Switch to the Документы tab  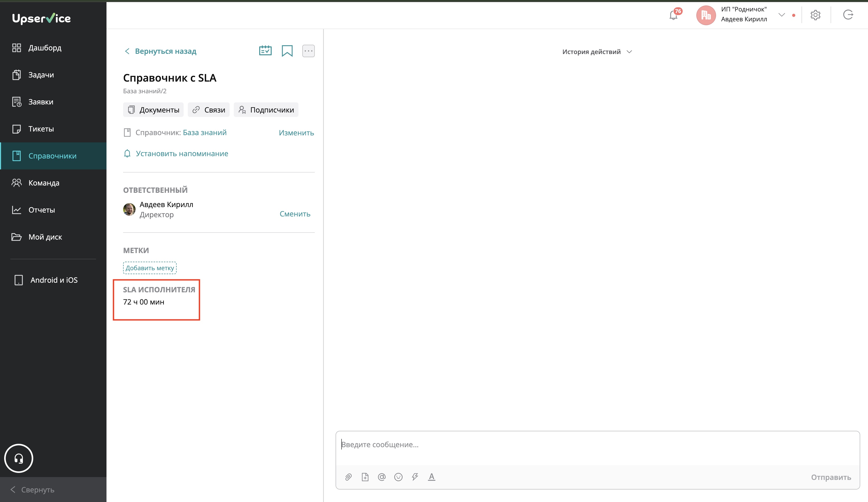click(x=153, y=110)
